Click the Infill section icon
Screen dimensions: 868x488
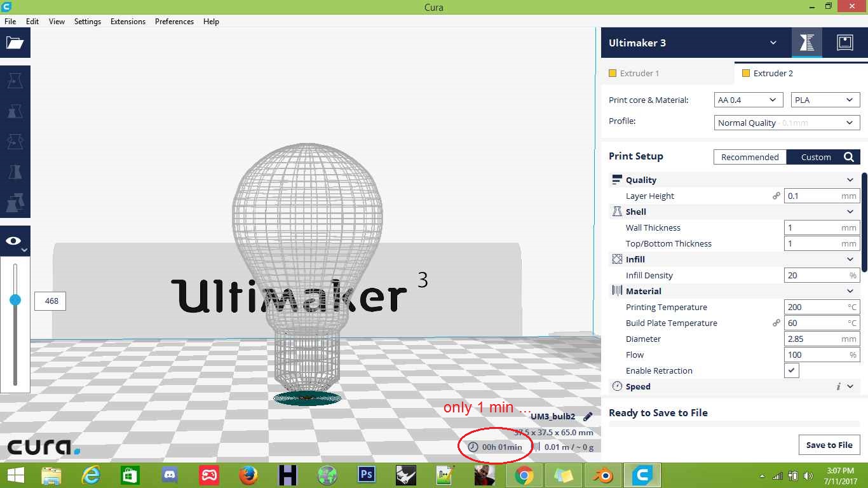point(616,259)
